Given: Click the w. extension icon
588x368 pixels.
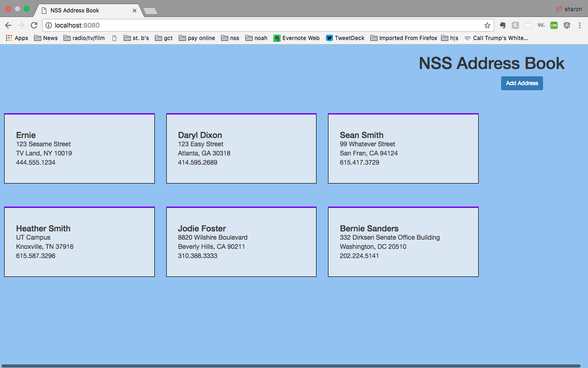Looking at the screenshot, I should tap(541, 25).
